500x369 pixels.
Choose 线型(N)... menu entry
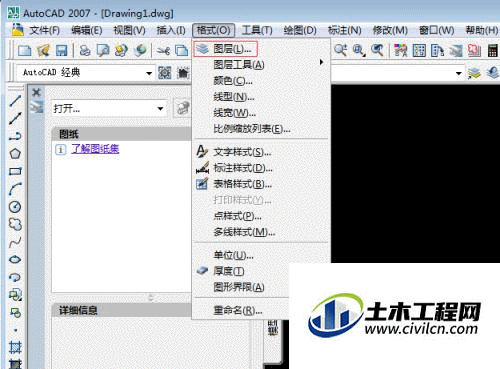pos(261,97)
